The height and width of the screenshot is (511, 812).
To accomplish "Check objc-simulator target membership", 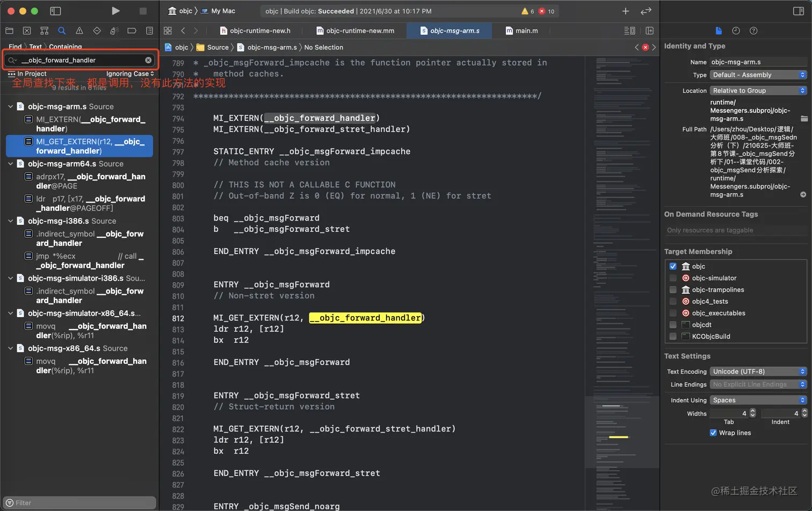I will [x=673, y=278].
